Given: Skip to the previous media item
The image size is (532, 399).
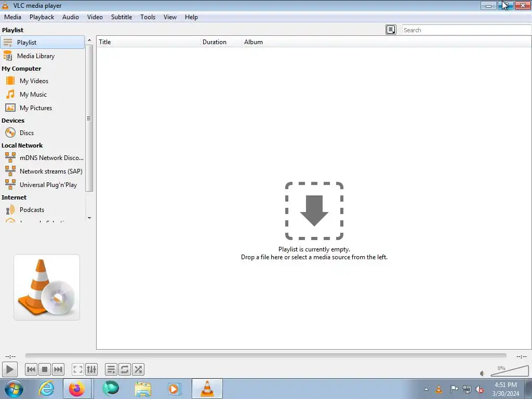Looking at the screenshot, I should point(31,369).
